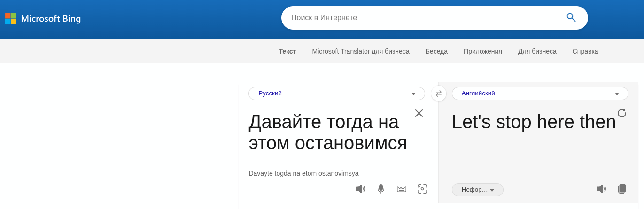
Task: Click the translated text 'Let's stop here then'
Action: (534, 122)
